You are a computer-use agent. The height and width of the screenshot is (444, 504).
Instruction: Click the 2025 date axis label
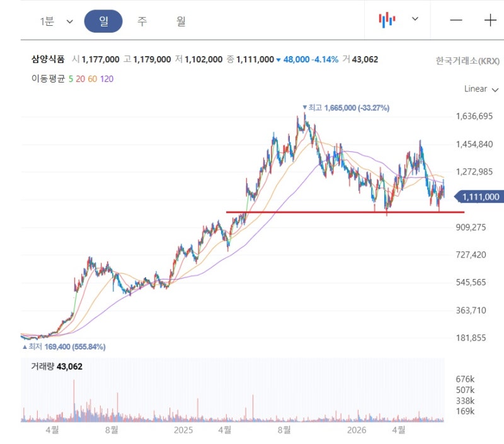pos(183,430)
